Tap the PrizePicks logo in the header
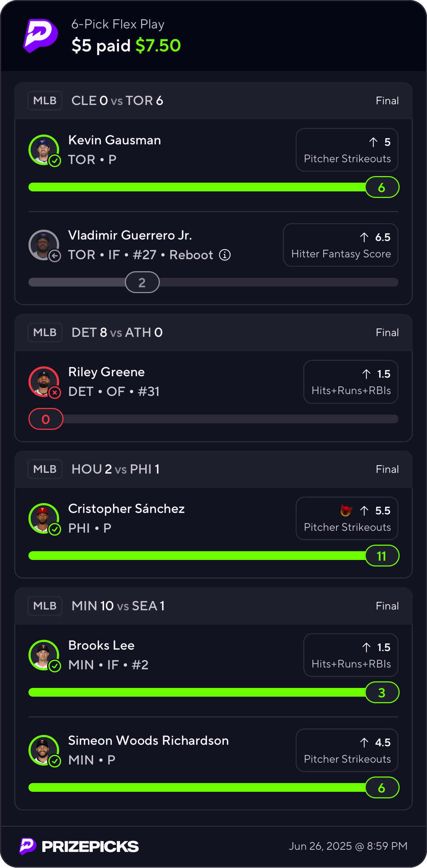Viewport: 427px width, 868px height. point(41,35)
